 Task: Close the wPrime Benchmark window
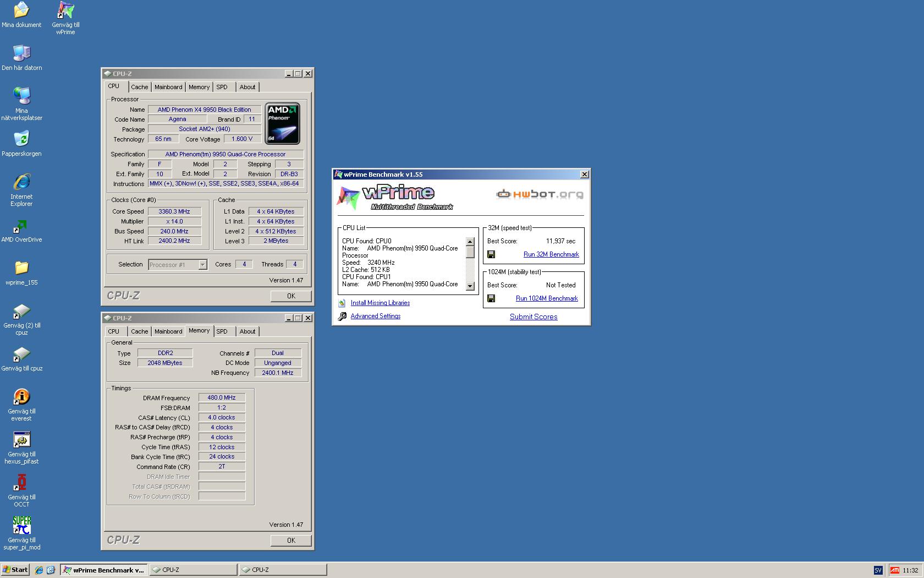[x=585, y=175]
